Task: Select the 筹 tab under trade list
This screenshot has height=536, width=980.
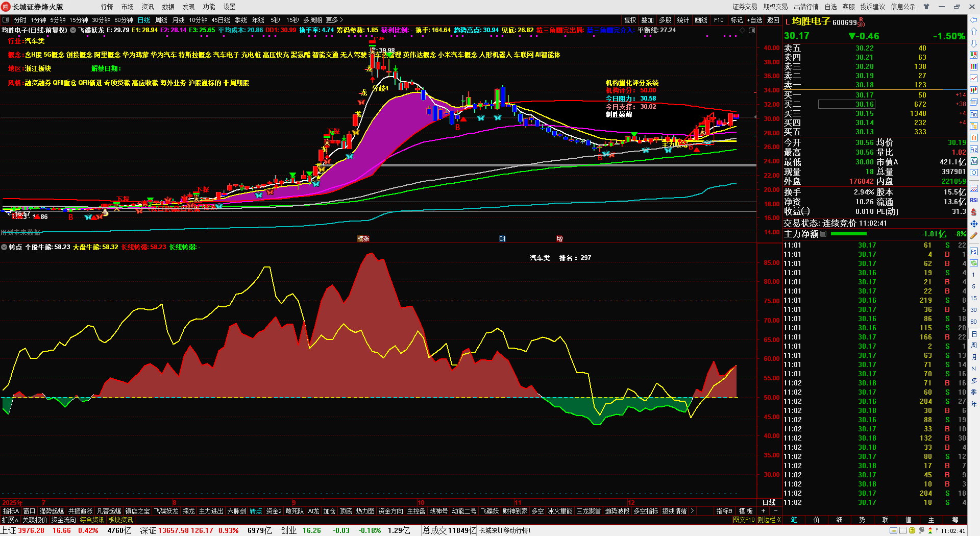Action: tap(955, 520)
